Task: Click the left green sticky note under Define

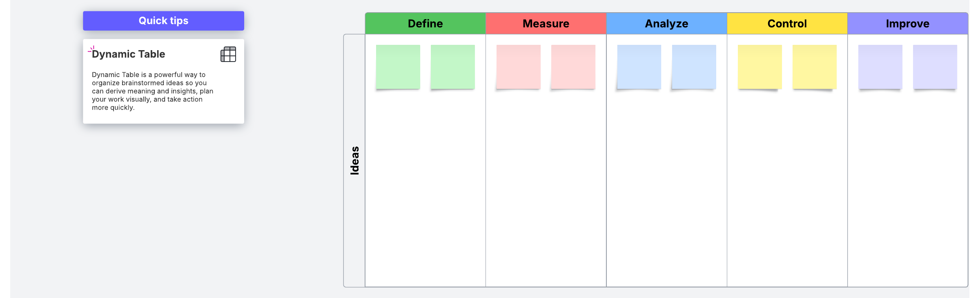Action: 398,67
